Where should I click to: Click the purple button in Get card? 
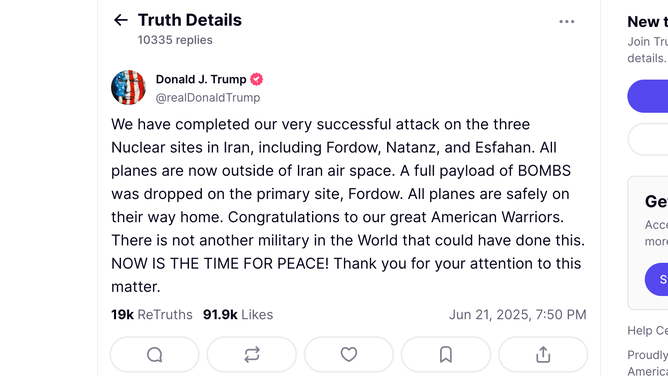(x=656, y=279)
